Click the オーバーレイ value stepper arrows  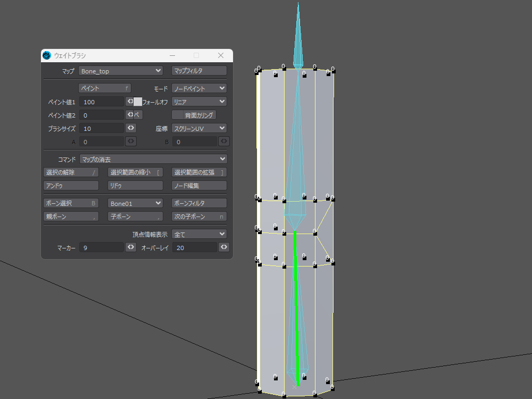(x=224, y=247)
